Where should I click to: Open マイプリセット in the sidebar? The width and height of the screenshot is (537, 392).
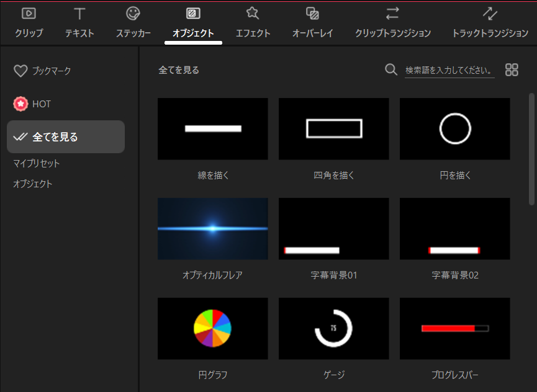click(x=37, y=164)
